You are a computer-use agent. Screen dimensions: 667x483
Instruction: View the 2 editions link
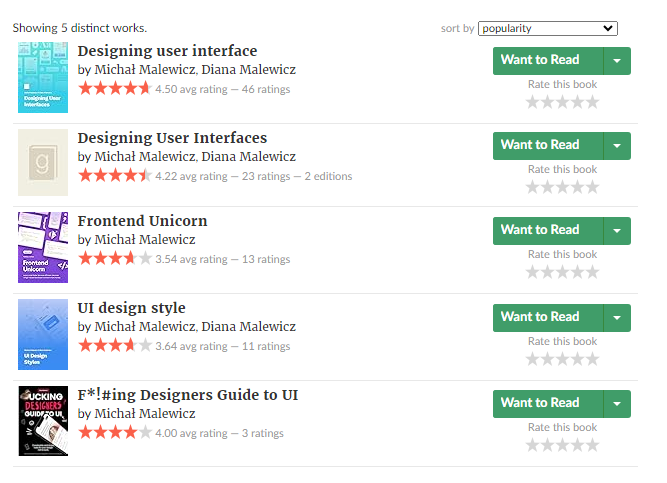[328, 176]
